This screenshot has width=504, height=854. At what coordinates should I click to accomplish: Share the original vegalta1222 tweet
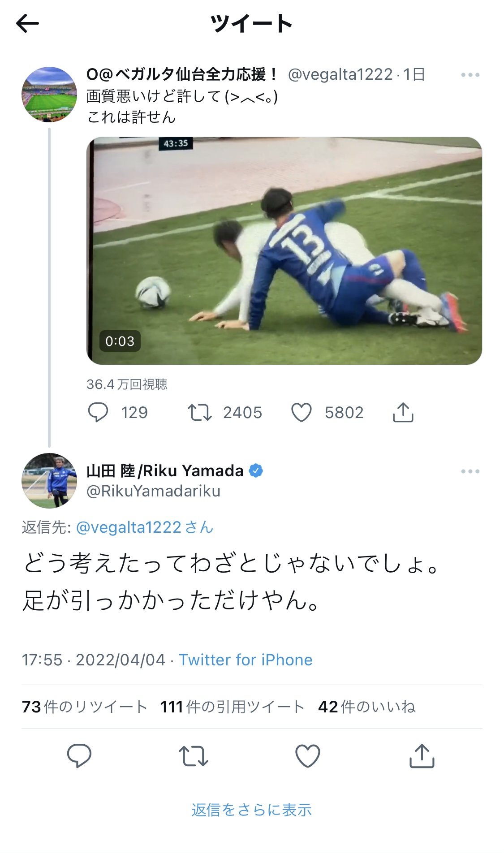coord(403,412)
